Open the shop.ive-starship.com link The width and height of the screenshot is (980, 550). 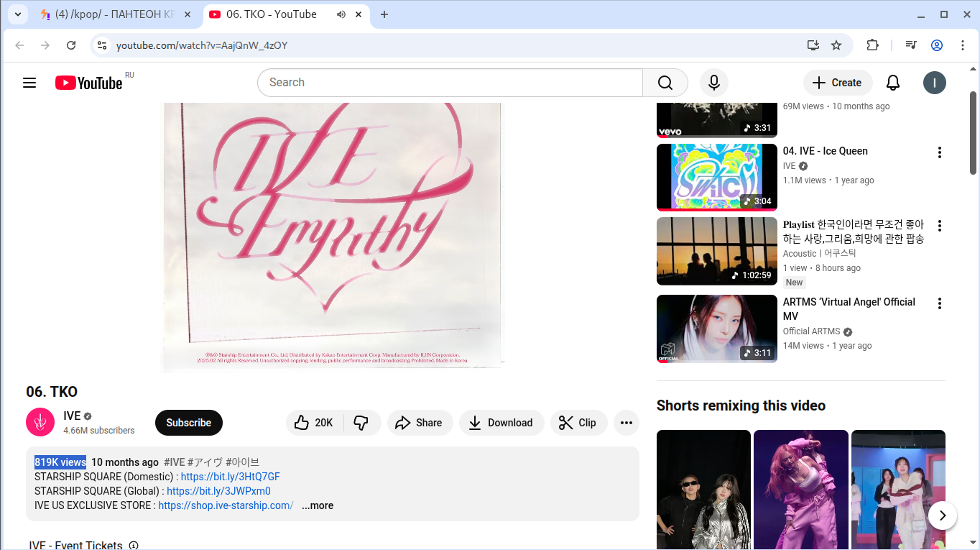click(x=226, y=505)
